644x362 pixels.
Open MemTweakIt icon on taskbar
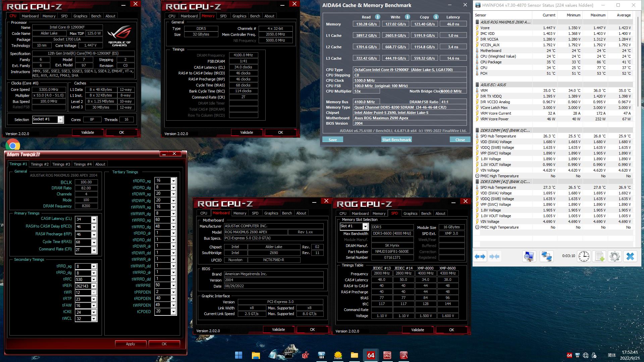(404, 355)
